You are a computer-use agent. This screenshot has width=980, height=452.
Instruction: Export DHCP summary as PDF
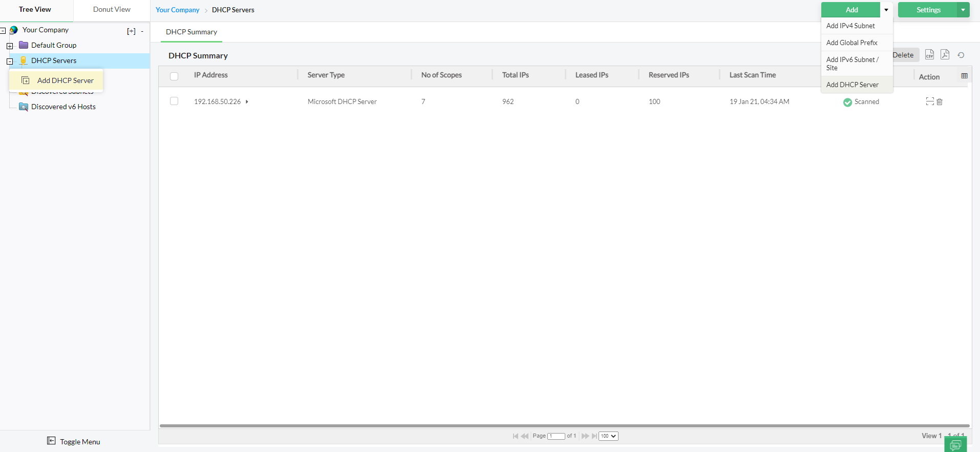coord(945,54)
